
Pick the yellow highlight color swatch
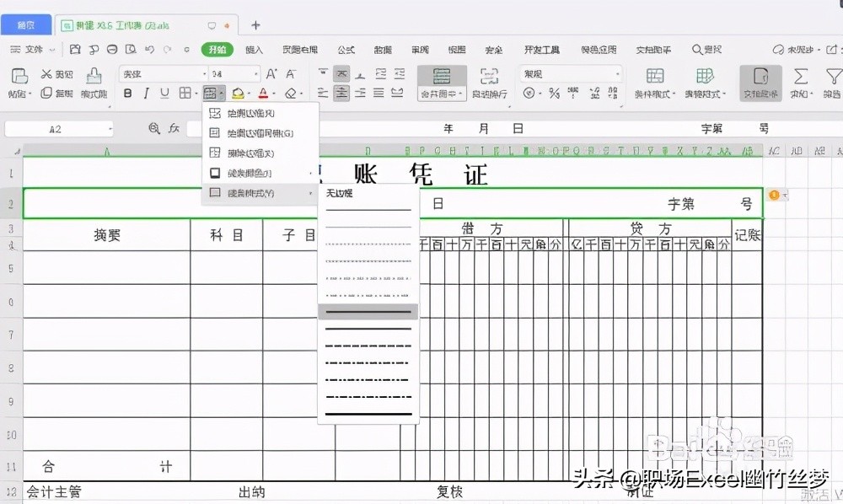(239, 99)
